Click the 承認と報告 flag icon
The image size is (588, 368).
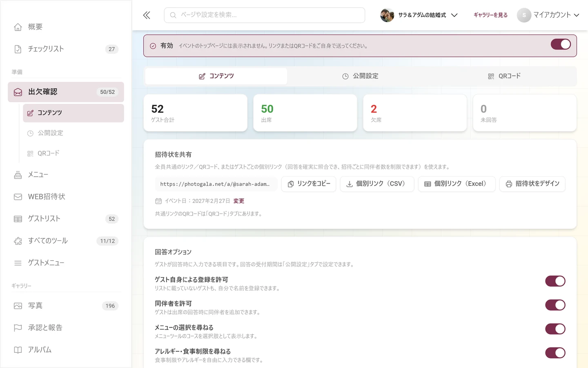click(18, 328)
